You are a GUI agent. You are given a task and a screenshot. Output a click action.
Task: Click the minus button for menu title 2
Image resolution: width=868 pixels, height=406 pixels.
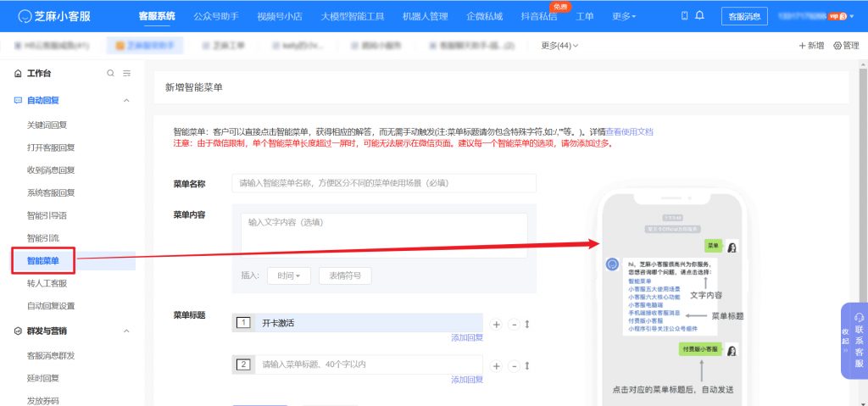pos(514,366)
